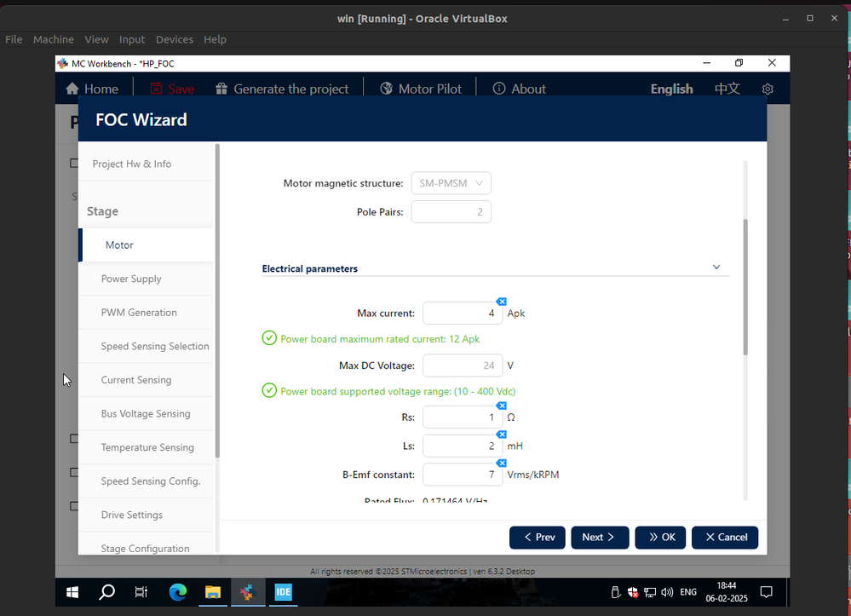The image size is (851, 616).
Task: Launch Microsoft Edge from taskbar
Action: [177, 592]
